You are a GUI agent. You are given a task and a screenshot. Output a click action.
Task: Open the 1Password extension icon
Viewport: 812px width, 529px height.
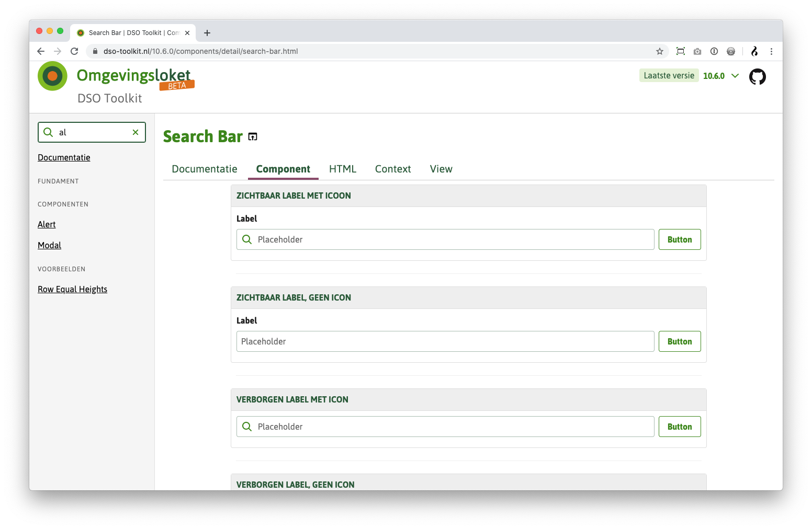click(714, 51)
